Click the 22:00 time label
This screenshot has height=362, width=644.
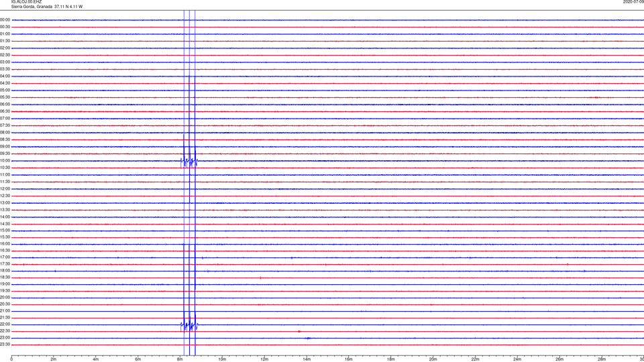pyautogui.click(x=5, y=324)
